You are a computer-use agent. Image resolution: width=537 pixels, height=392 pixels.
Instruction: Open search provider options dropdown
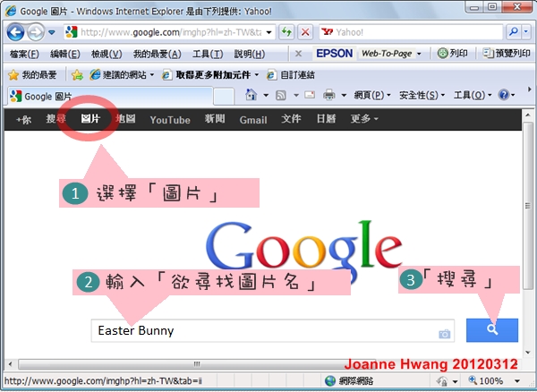coord(526,32)
